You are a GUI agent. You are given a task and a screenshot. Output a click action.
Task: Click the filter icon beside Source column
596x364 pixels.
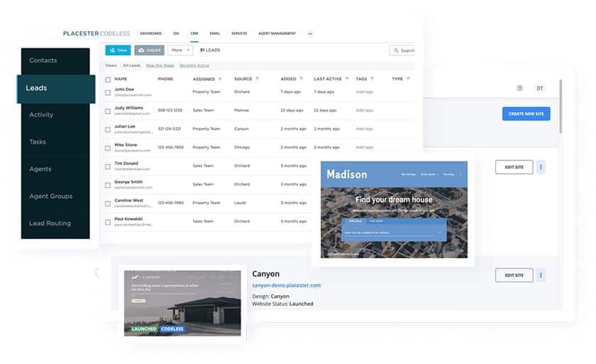coord(258,79)
